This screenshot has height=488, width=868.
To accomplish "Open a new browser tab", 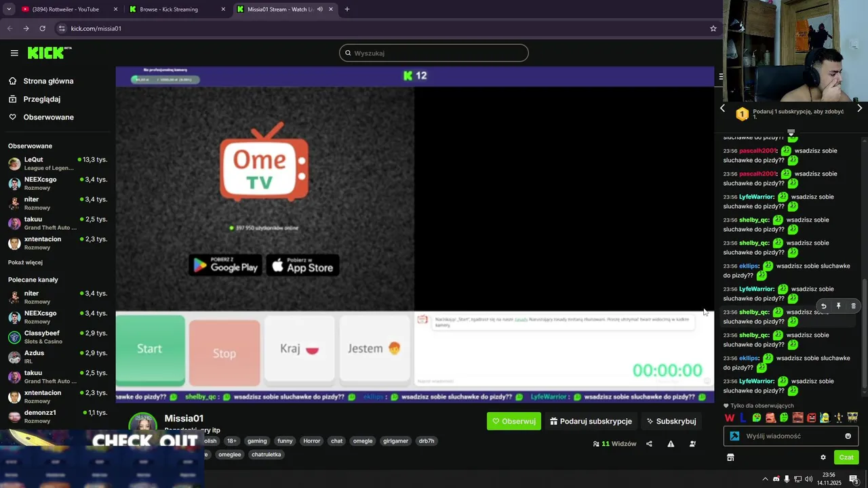I will pos(347,9).
